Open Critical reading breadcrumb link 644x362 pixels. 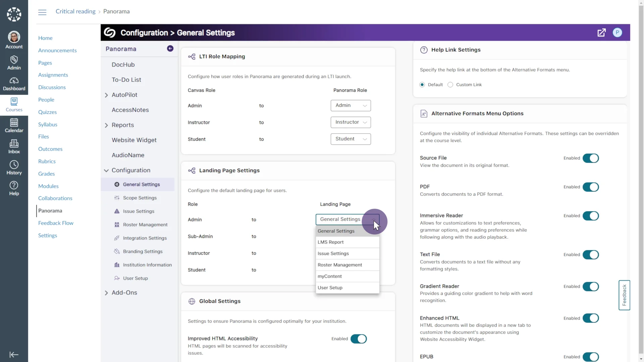pos(75,11)
